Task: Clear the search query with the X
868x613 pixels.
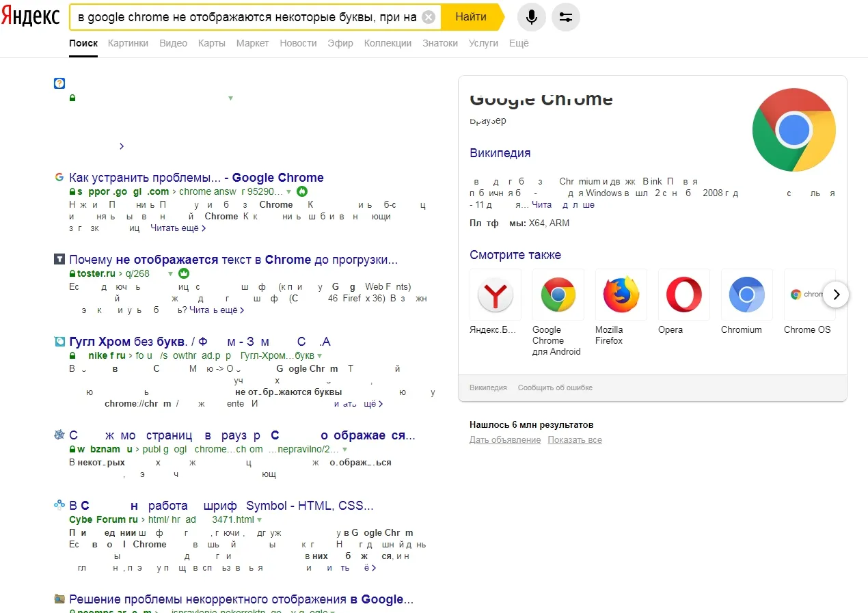Action: 429,17
